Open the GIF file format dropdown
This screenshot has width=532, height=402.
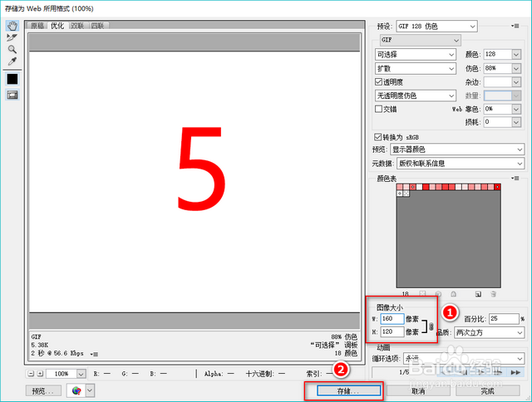coord(420,40)
